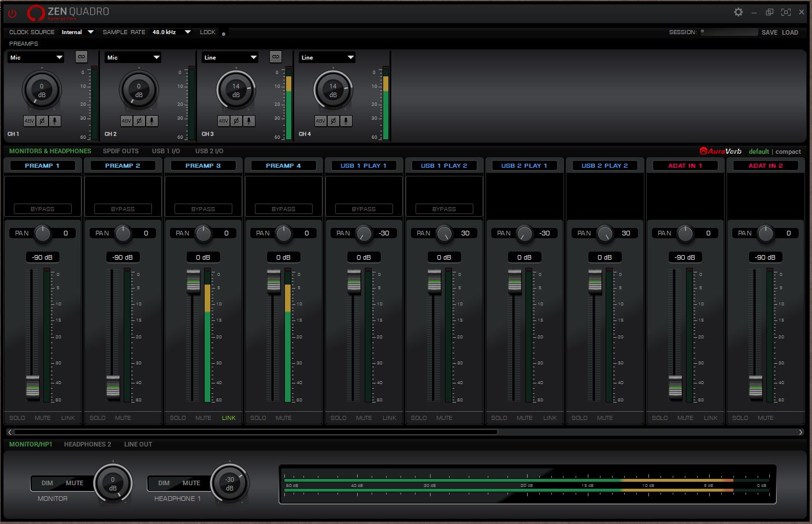Click the Monitor volume knob
The image size is (812, 524).
coord(113,483)
